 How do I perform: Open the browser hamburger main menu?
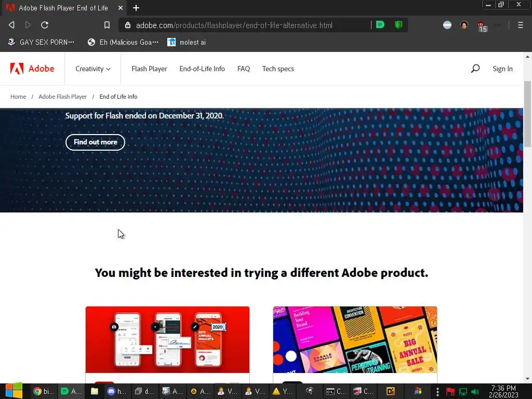521,25
